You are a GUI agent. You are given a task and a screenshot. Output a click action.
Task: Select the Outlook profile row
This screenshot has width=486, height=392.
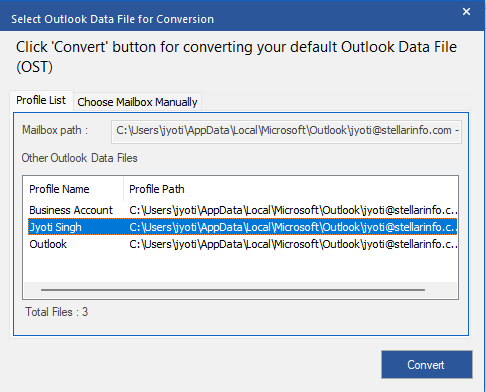click(x=242, y=244)
